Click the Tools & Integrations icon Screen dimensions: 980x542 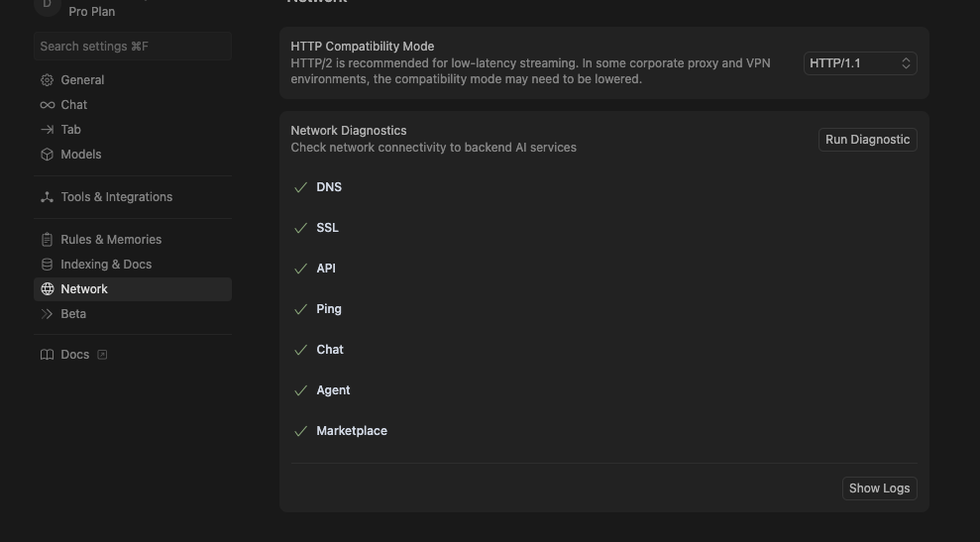pos(47,197)
